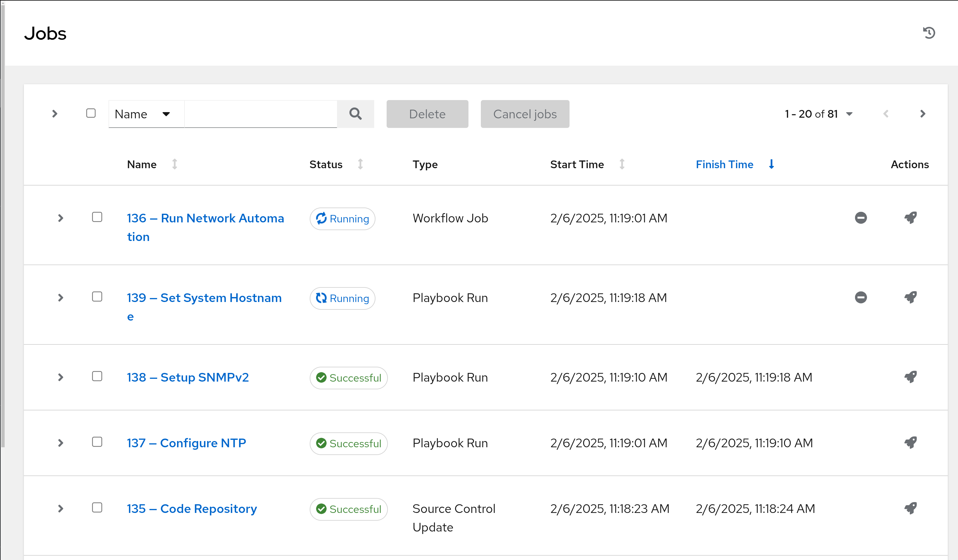958x560 pixels.
Task: Relaunch job 136 using rocket icon
Action: (911, 218)
